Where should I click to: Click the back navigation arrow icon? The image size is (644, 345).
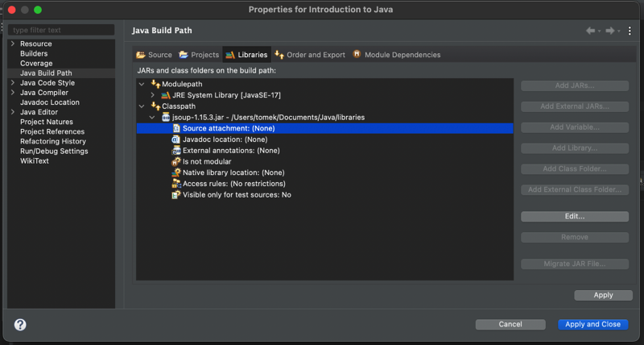[x=590, y=31]
